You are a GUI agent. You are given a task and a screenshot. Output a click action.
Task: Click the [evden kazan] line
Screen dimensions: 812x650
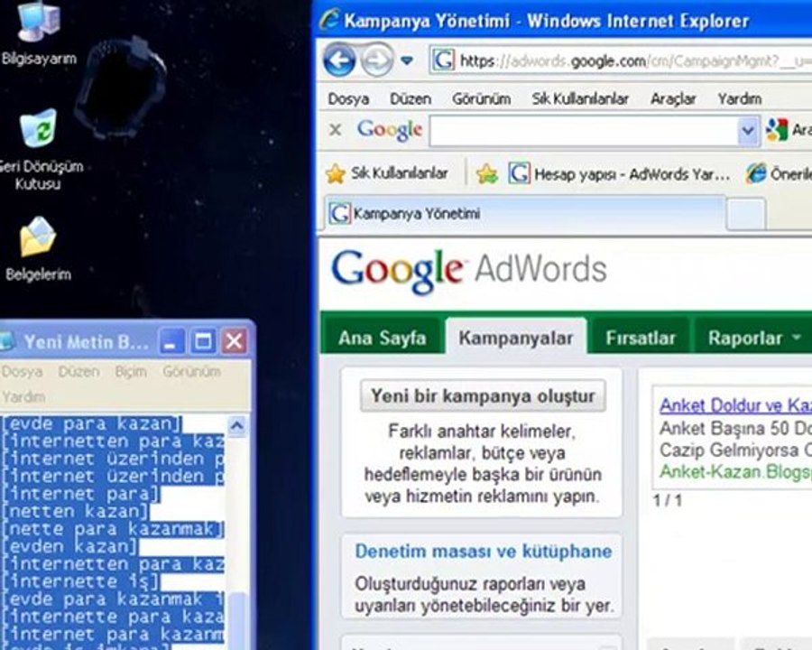point(70,546)
